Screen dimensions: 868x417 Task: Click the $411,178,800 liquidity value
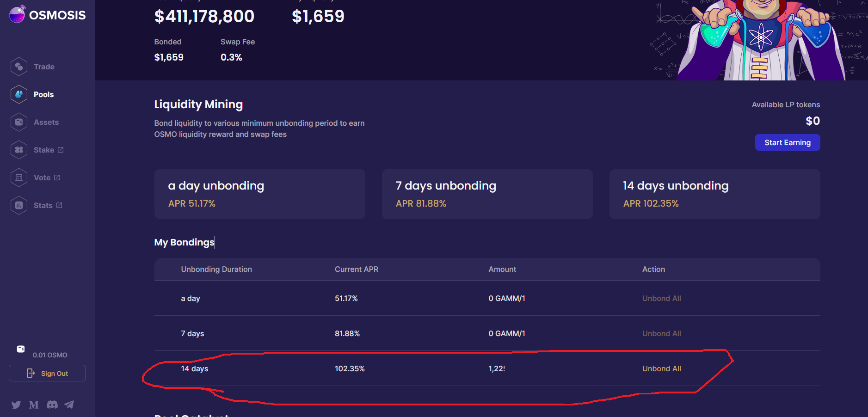[x=204, y=16]
